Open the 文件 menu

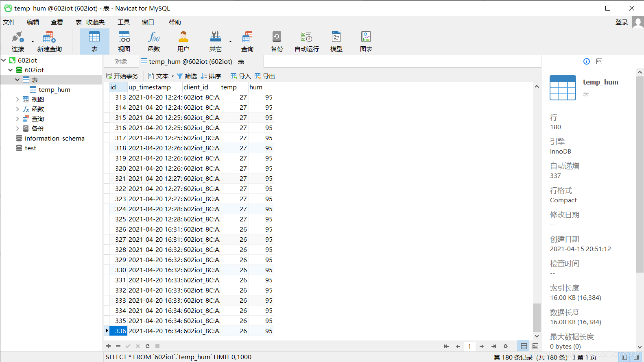point(9,22)
